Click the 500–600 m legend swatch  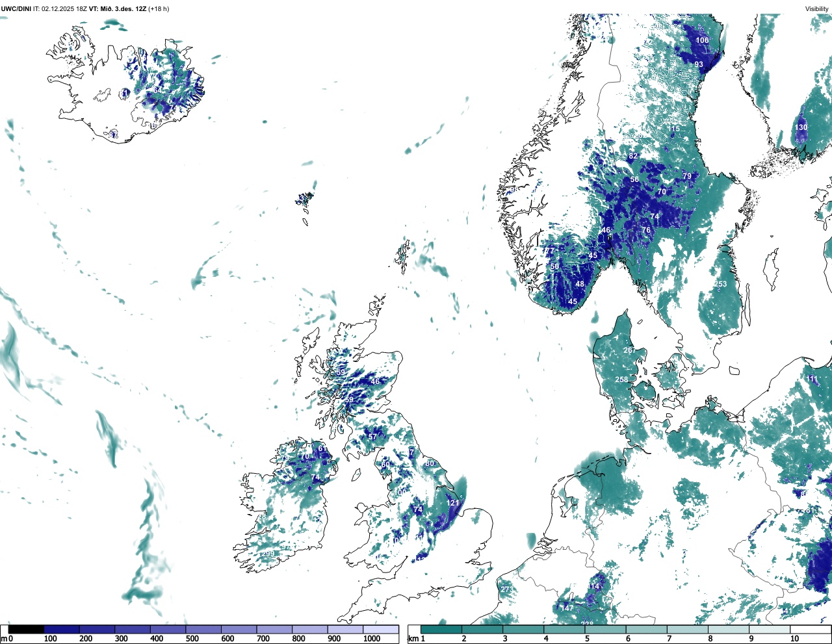point(203,629)
